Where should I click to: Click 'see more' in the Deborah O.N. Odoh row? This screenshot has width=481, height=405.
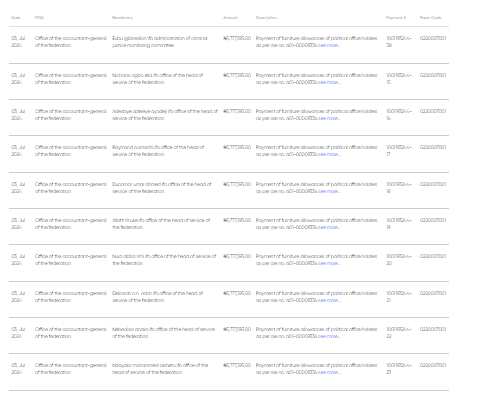329,300
